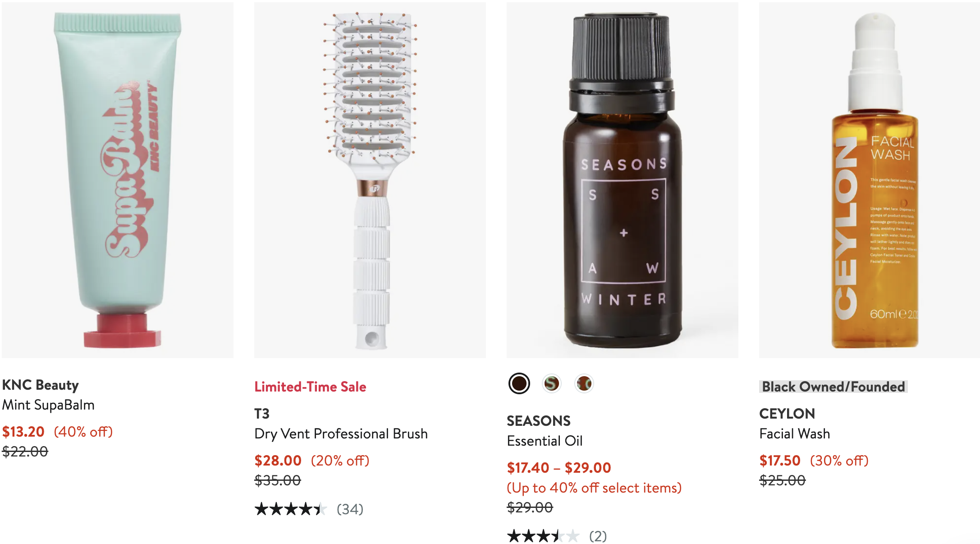Image resolution: width=980 pixels, height=544 pixels.
Task: Select the dark brown Essential Oil swatch
Action: click(519, 383)
